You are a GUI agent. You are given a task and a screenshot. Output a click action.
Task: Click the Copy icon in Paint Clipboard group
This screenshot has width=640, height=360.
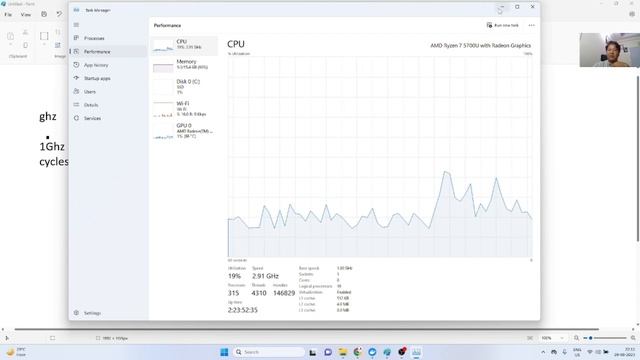(25, 45)
